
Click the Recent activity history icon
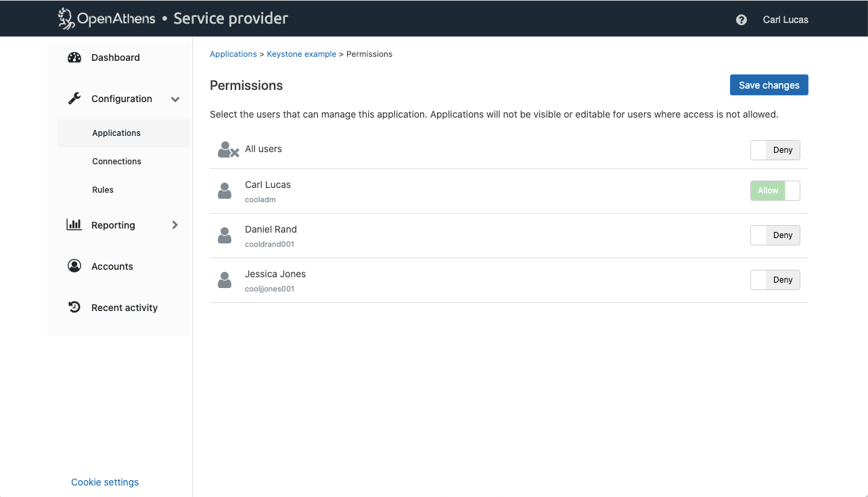(x=74, y=308)
